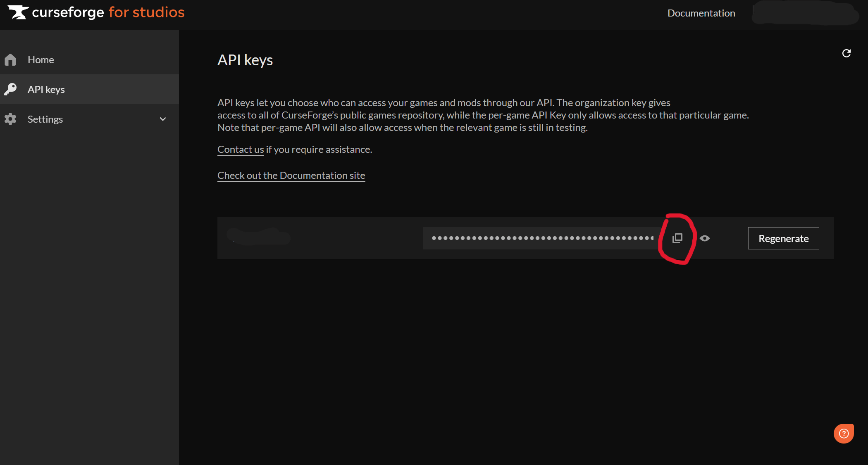
Task: Go to Home in sidebar
Action: tap(41, 60)
